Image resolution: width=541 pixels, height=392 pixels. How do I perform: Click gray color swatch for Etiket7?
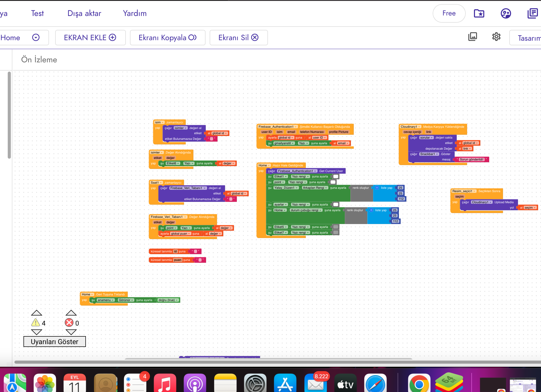click(x=336, y=233)
